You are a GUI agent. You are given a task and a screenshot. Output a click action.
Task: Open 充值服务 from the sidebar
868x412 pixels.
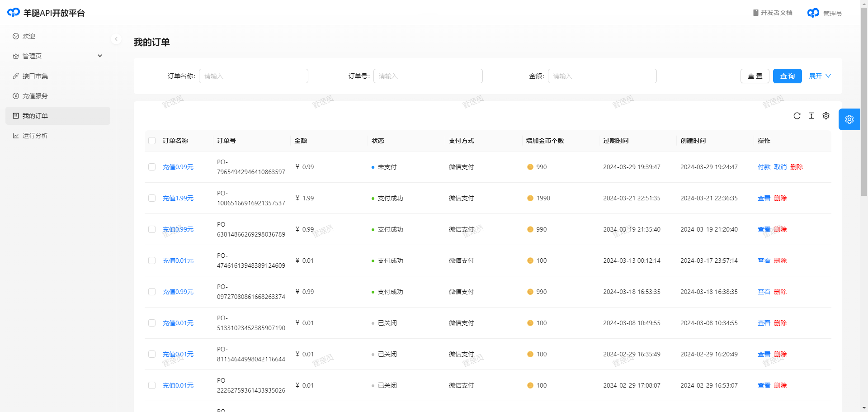35,96
